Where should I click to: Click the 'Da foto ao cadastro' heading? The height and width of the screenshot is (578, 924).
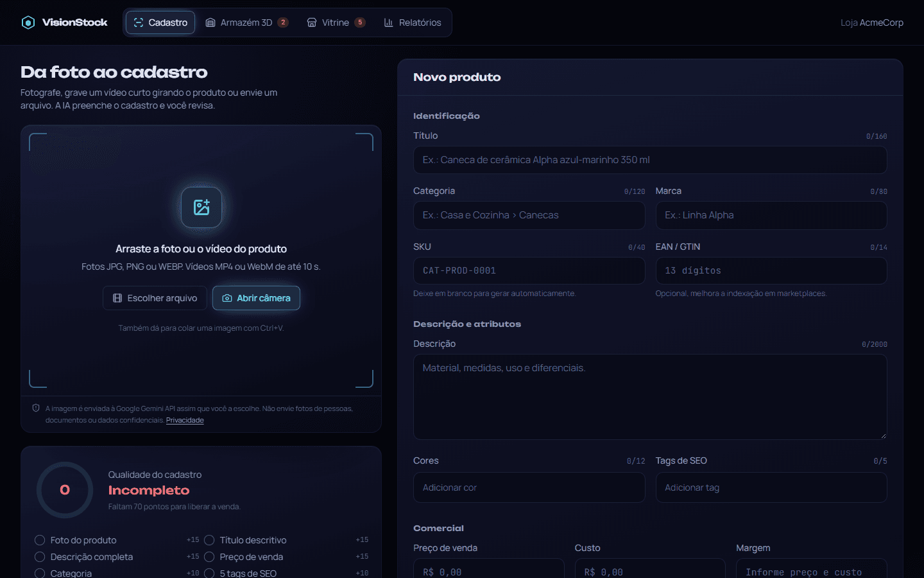tap(114, 73)
